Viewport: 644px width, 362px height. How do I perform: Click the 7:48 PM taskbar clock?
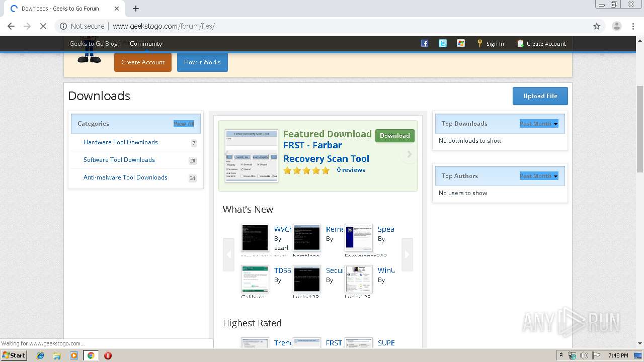618,355
